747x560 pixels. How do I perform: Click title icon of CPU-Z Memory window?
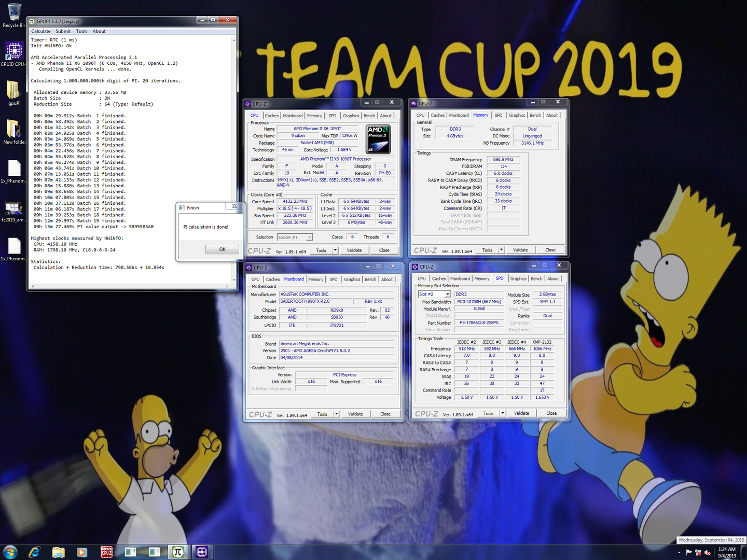(x=414, y=103)
